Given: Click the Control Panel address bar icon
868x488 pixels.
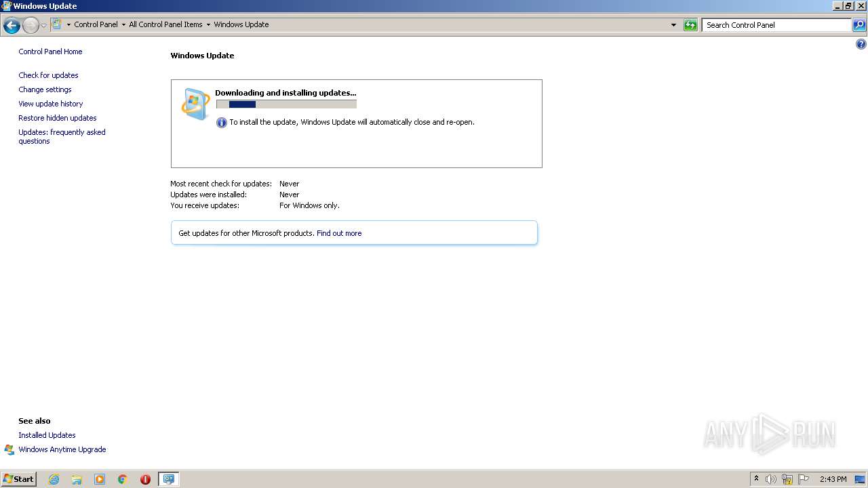Looking at the screenshot, I should (57, 24).
